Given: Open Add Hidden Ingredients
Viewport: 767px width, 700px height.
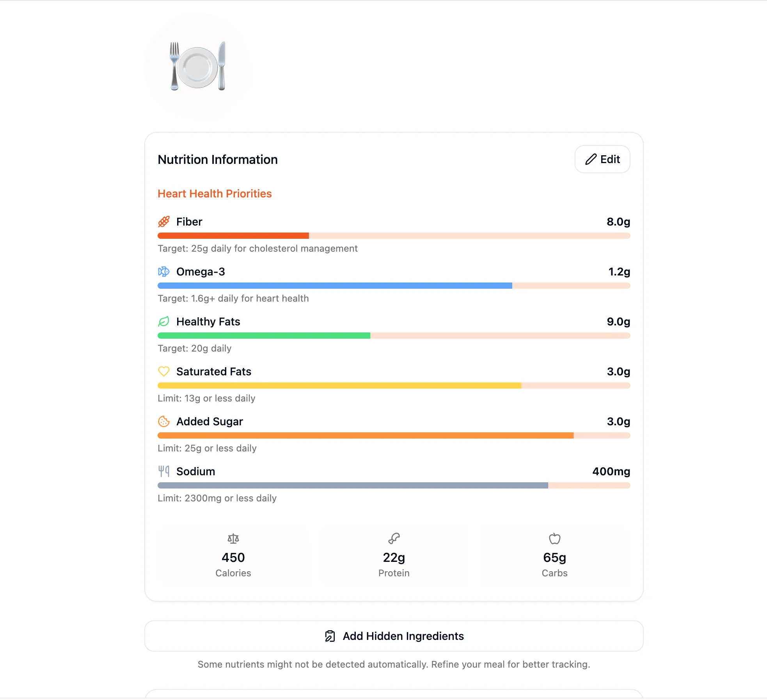Looking at the screenshot, I should pyautogui.click(x=394, y=636).
